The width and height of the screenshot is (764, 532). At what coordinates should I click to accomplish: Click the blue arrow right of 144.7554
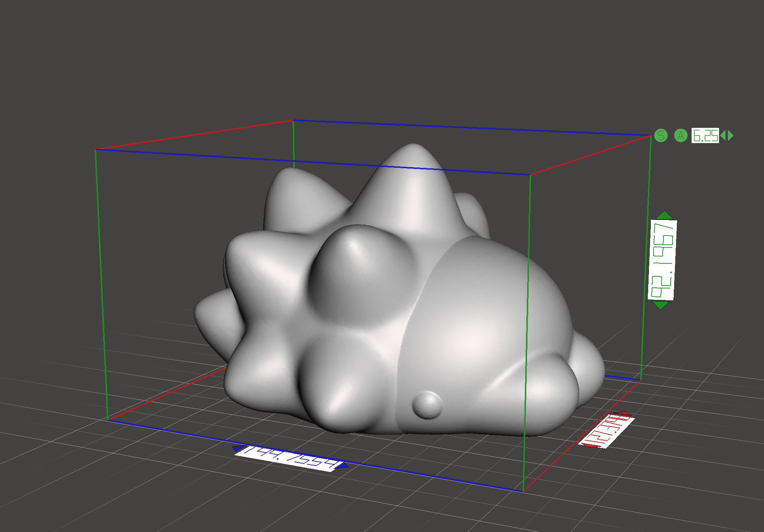tap(344, 466)
